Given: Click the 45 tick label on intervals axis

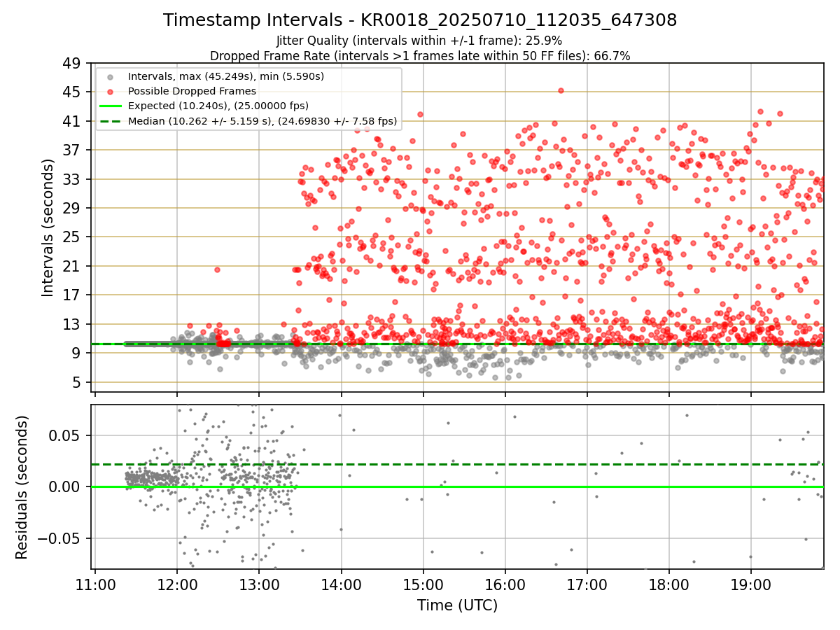Looking at the screenshot, I should [x=72, y=92].
